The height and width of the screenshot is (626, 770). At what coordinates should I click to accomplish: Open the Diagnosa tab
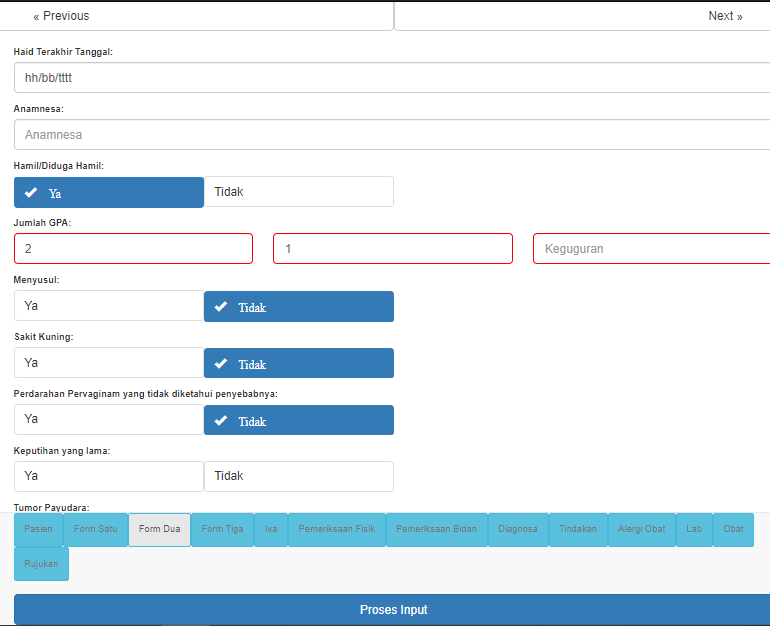pyautogui.click(x=518, y=529)
